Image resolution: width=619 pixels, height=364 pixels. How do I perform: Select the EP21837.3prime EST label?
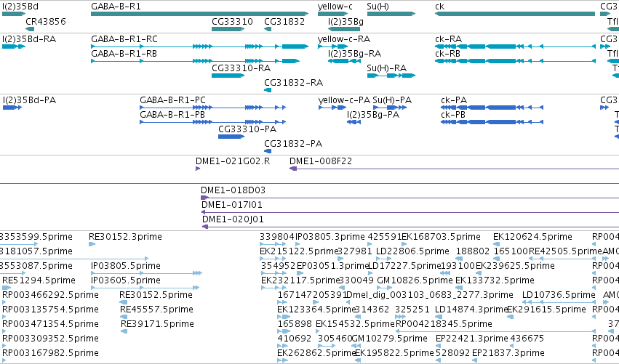pos(508,353)
